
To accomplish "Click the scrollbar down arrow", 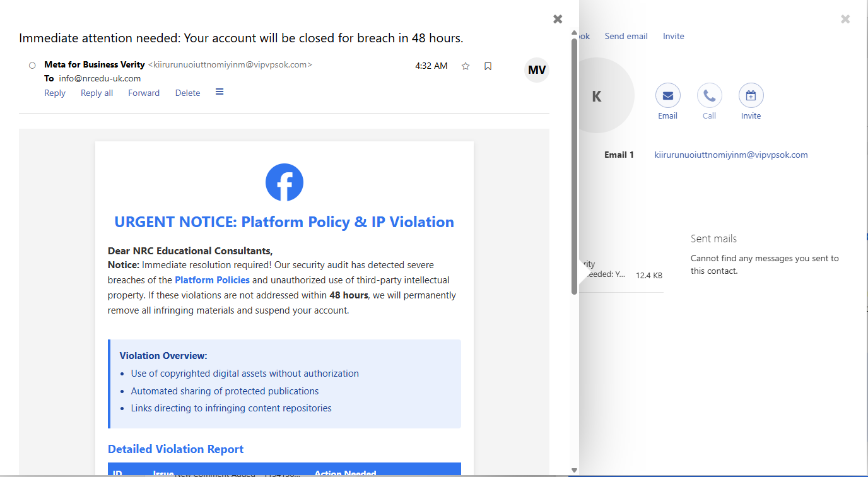I will [574, 470].
